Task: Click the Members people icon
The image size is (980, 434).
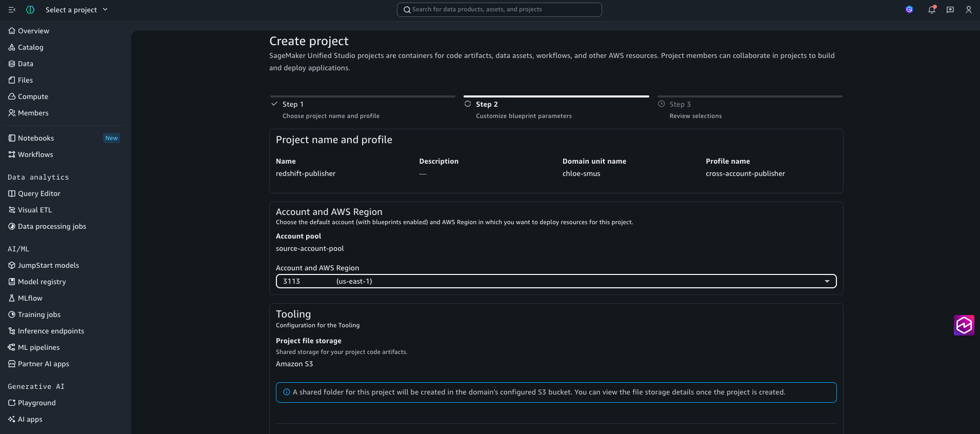Action: 12,113
